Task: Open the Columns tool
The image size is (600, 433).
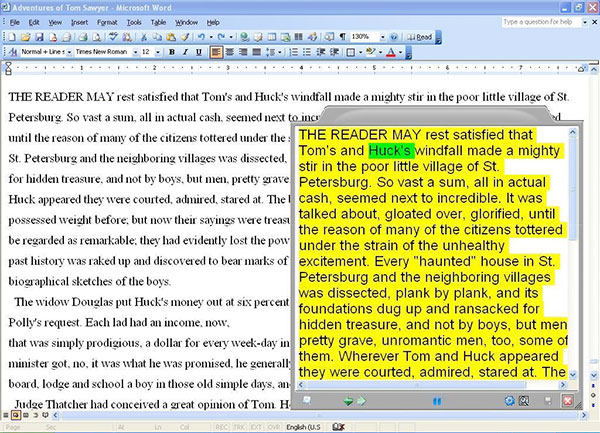Action: [298, 37]
